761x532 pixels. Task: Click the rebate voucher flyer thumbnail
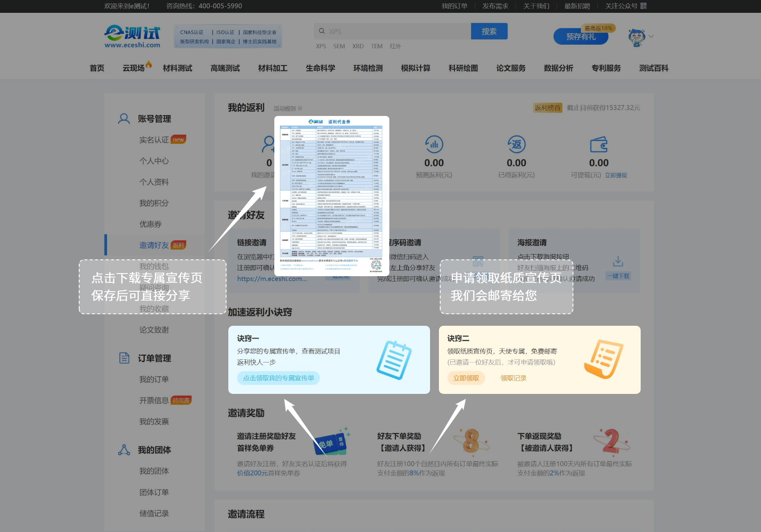pos(331,195)
